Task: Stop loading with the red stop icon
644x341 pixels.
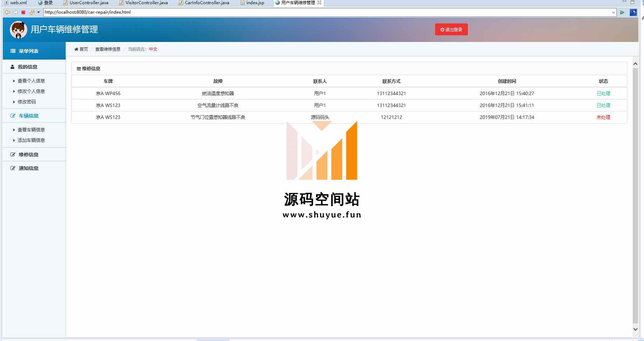Action: click(23, 12)
